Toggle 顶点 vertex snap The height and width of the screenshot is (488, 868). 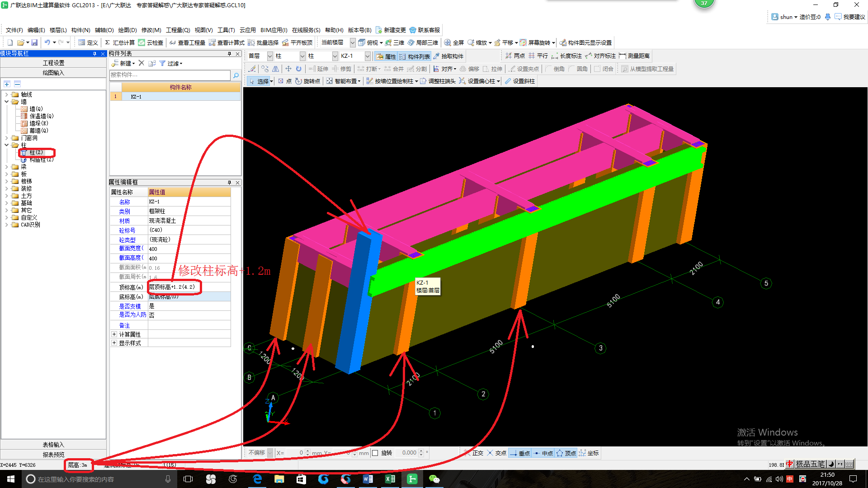pos(566,453)
